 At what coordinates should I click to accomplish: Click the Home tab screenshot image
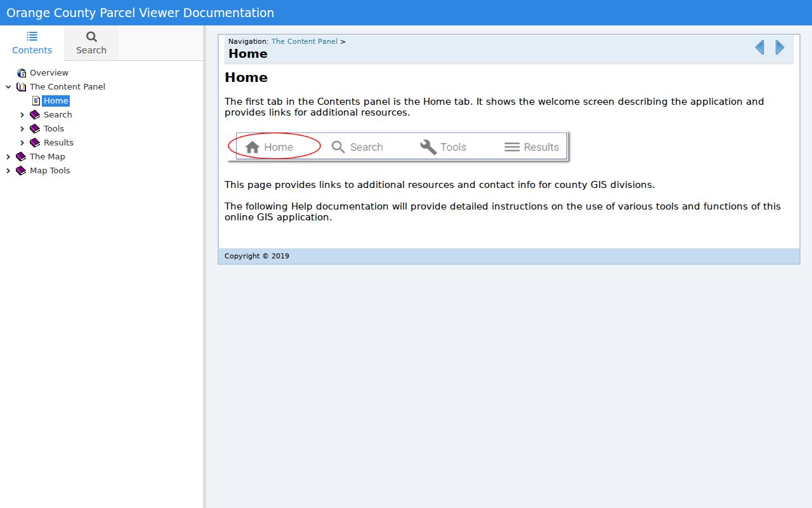point(398,147)
